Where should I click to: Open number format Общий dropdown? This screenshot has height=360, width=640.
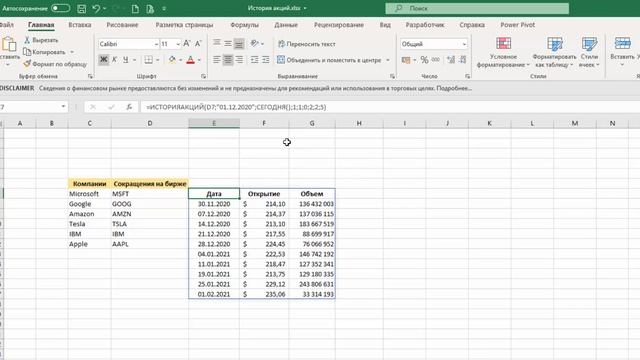point(464,44)
